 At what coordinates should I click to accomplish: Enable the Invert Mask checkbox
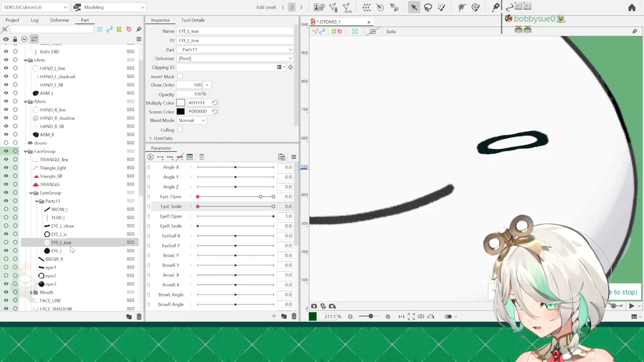pyautogui.click(x=180, y=76)
